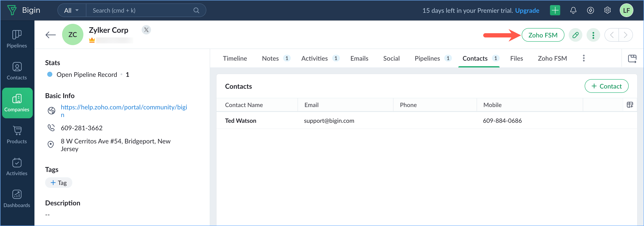644x226 pixels.
Task: Open the LF user profile avatar
Action: pos(627,10)
